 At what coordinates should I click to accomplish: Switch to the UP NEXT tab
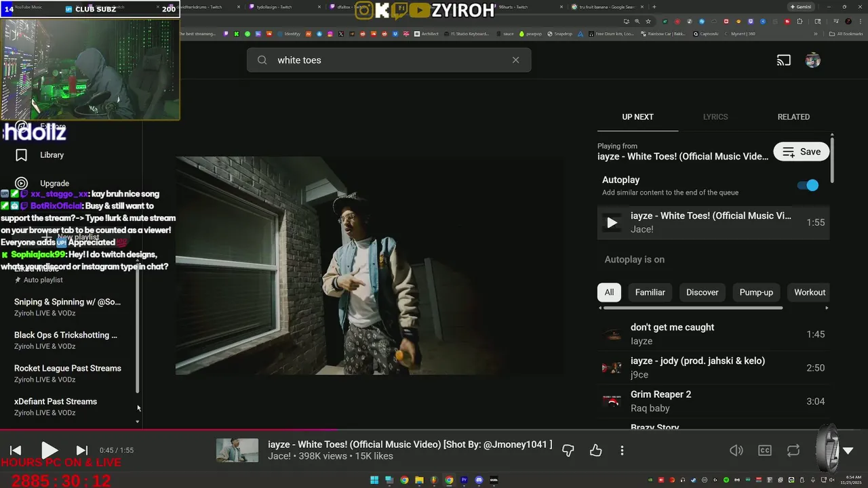(637, 117)
